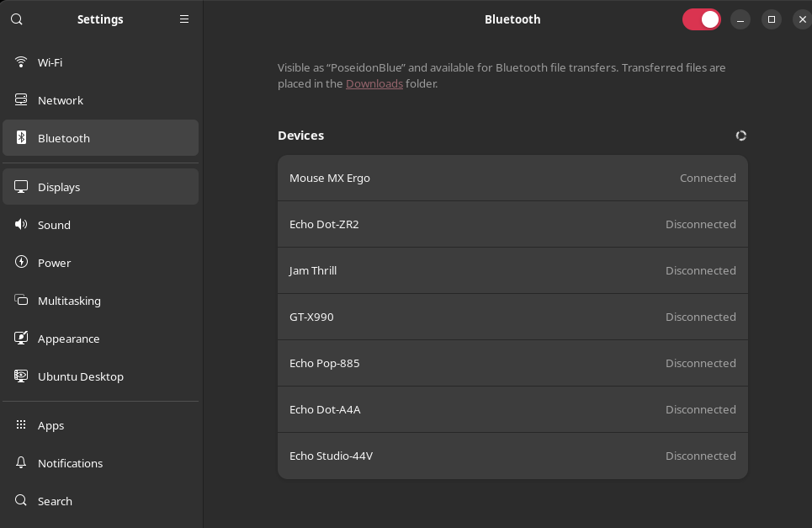Image resolution: width=812 pixels, height=528 pixels.
Task: Open the Jam Thrill device row
Action: click(x=512, y=271)
